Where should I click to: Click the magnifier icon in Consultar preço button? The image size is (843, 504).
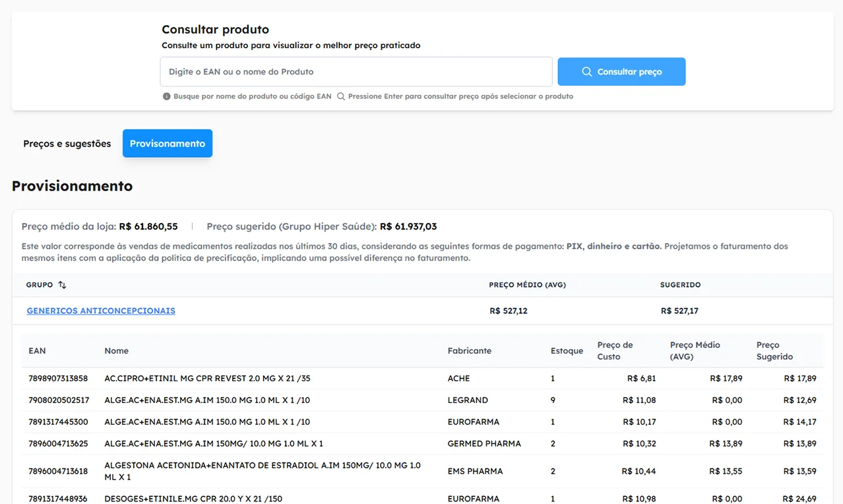point(586,72)
